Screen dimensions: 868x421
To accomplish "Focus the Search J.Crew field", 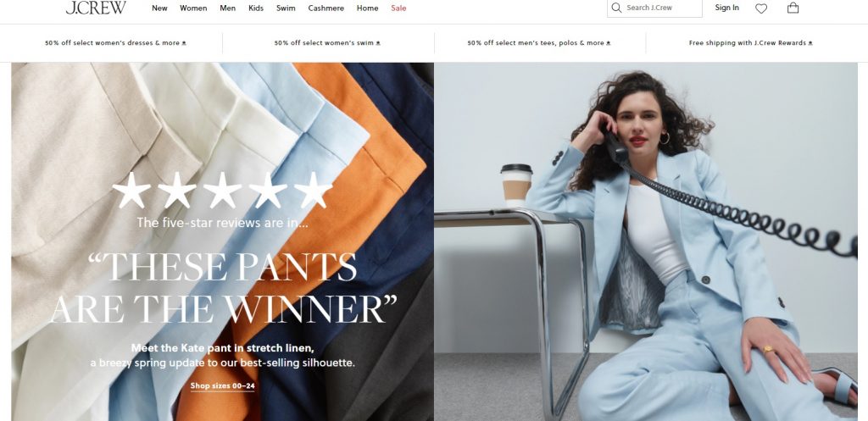I will click(655, 8).
